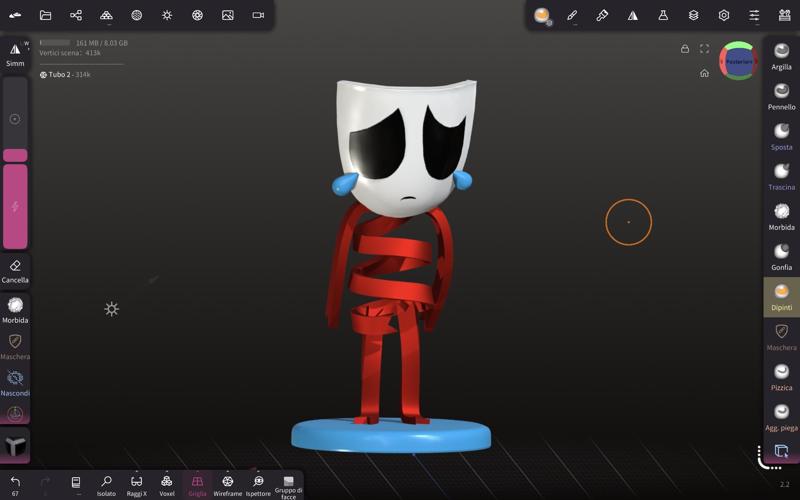Click the Posteriore view cube
Image resolution: width=800 pixels, height=500 pixels.
click(x=738, y=61)
